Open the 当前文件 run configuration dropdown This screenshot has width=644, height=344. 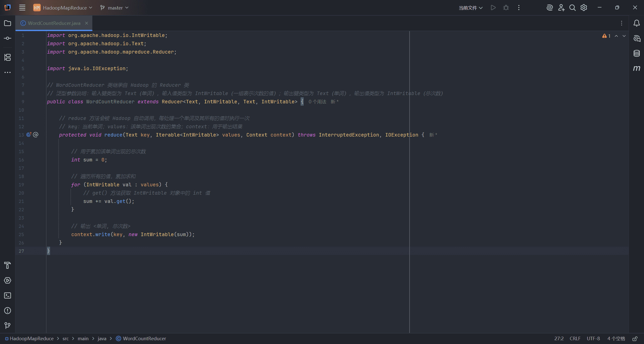(x=470, y=8)
